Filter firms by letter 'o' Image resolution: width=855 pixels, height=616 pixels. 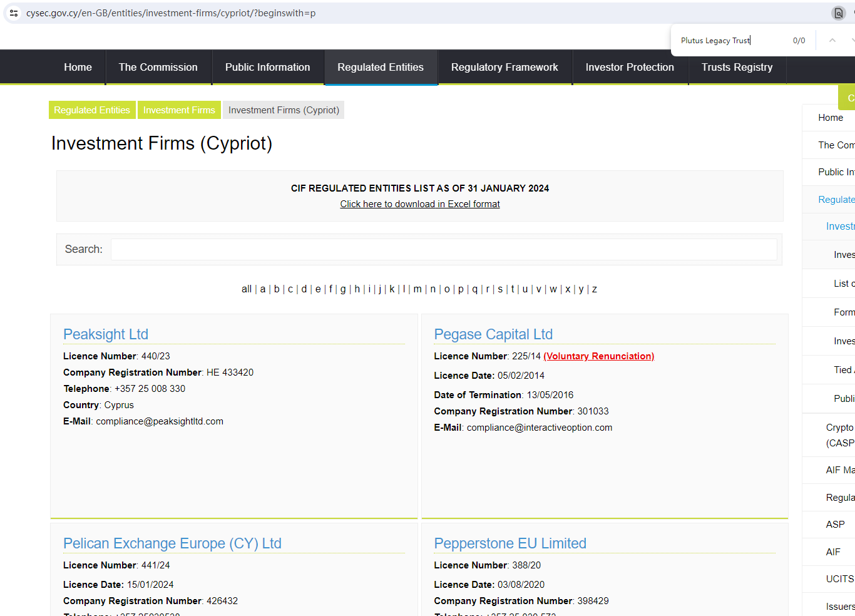(x=447, y=289)
